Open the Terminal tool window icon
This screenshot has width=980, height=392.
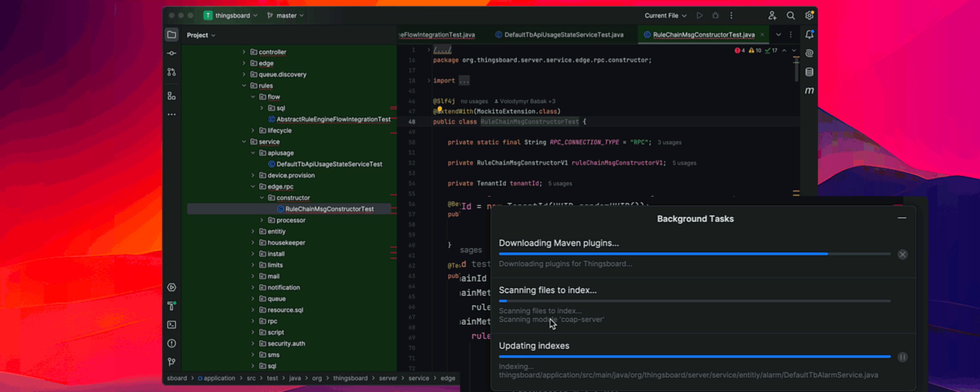pyautogui.click(x=171, y=325)
